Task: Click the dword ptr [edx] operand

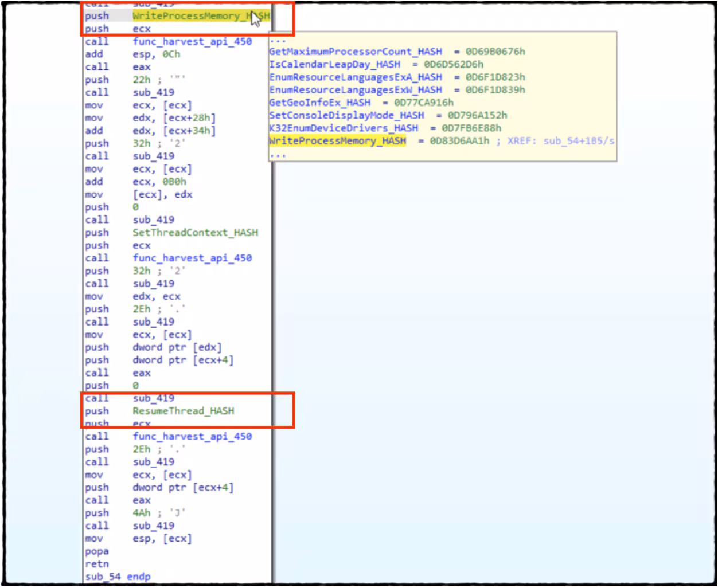Action: point(177,347)
